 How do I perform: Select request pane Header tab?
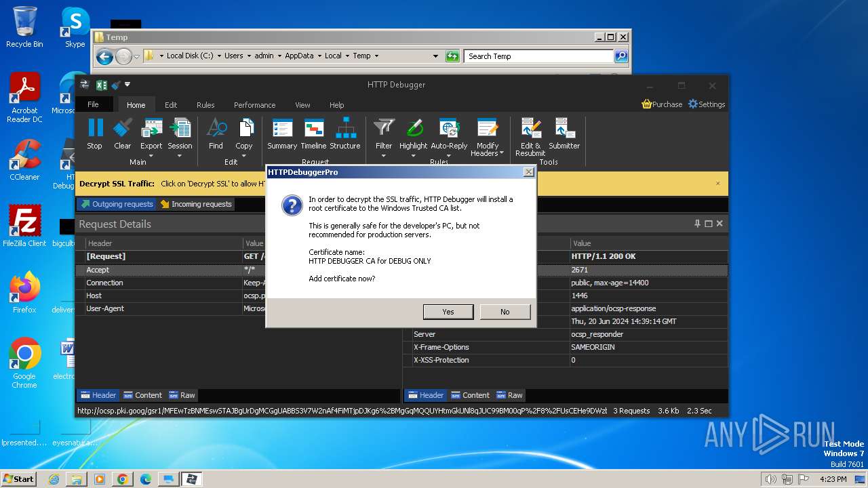click(98, 395)
